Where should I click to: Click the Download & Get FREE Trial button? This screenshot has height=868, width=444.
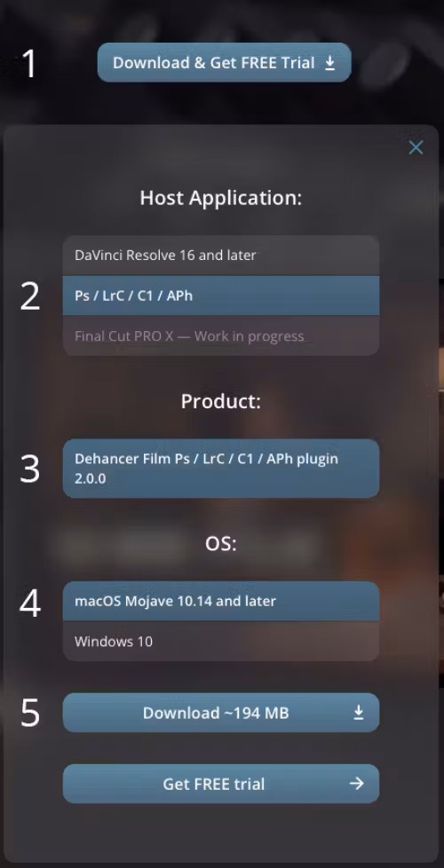coord(224,62)
